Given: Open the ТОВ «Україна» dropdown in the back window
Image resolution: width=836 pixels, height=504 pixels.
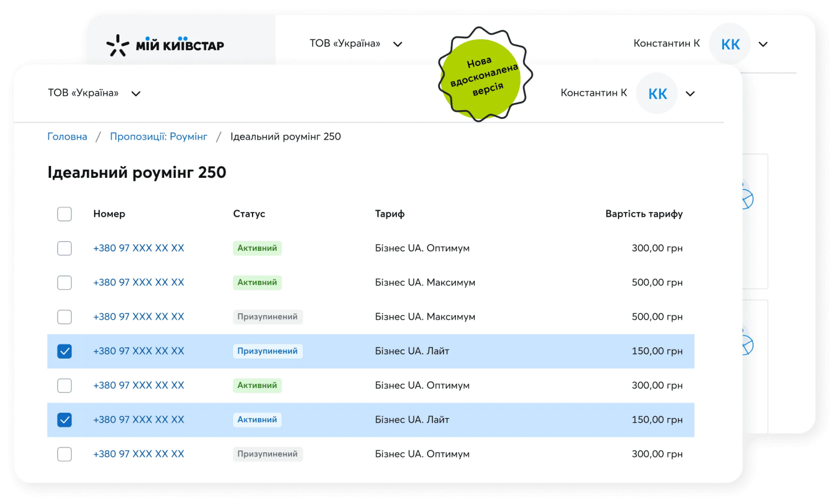Looking at the screenshot, I should tap(356, 43).
